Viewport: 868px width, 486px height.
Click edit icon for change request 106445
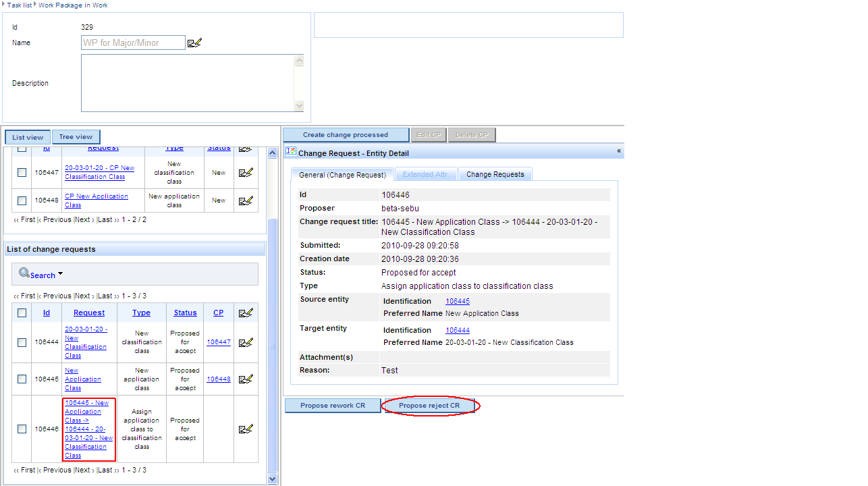246,379
